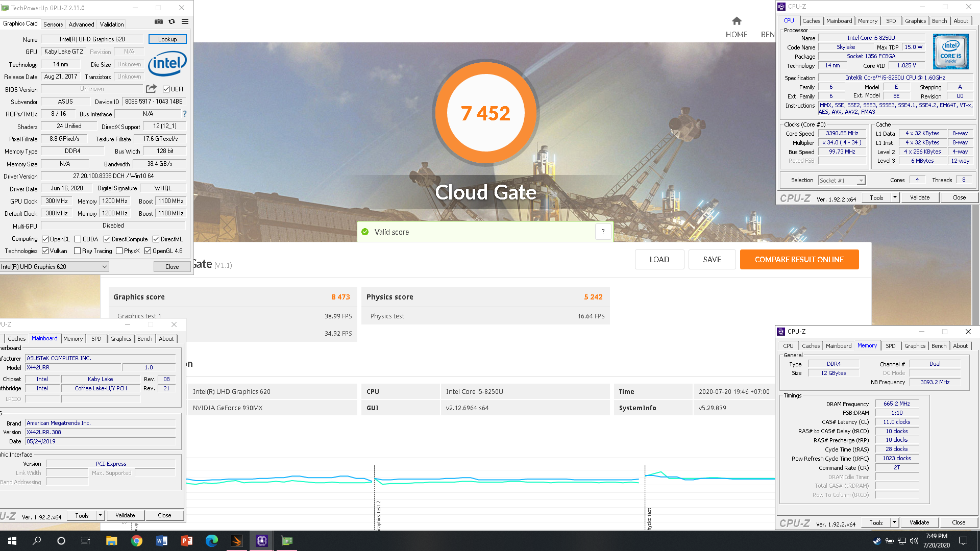Toggle the UEFI checkbox in GPU-Z
This screenshot has height=551, width=980.
tap(166, 89)
